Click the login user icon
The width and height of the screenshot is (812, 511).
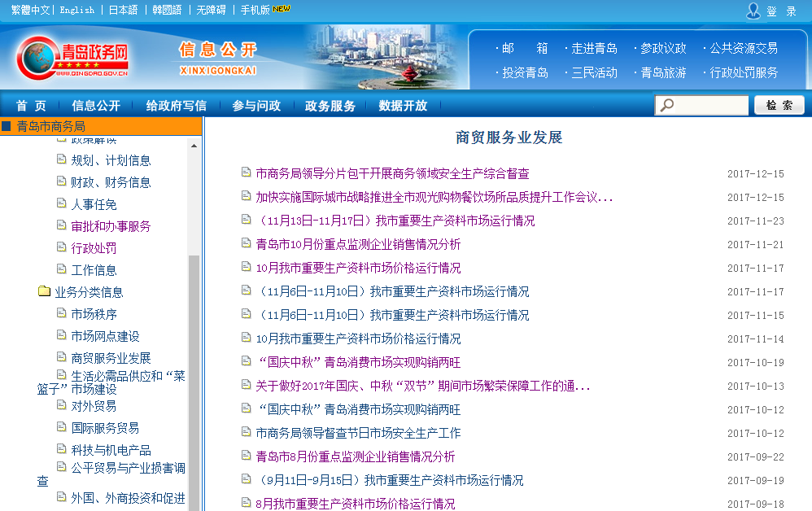pos(753,11)
